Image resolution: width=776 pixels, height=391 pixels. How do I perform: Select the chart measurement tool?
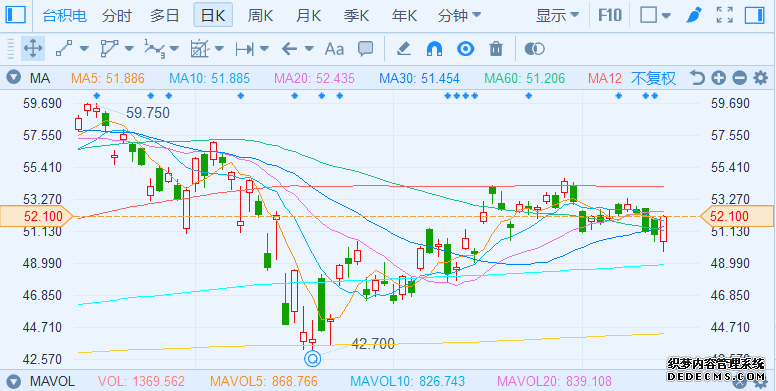[199, 49]
